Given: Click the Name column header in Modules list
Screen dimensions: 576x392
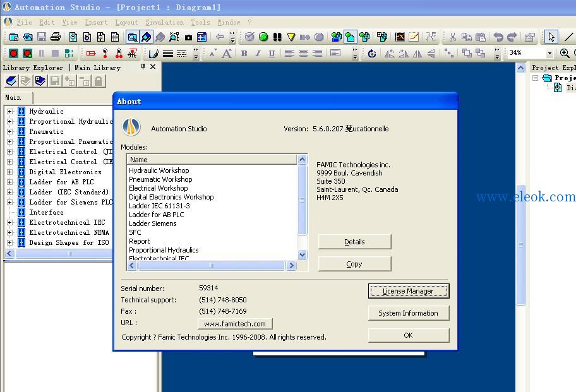Looking at the screenshot, I should [212, 160].
